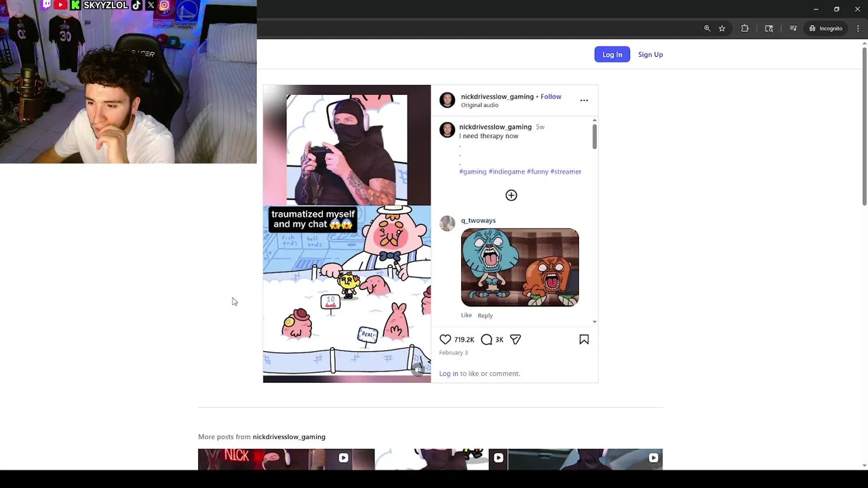868x488 pixels.
Task: Click the browser media control icon
Action: (x=793, y=28)
